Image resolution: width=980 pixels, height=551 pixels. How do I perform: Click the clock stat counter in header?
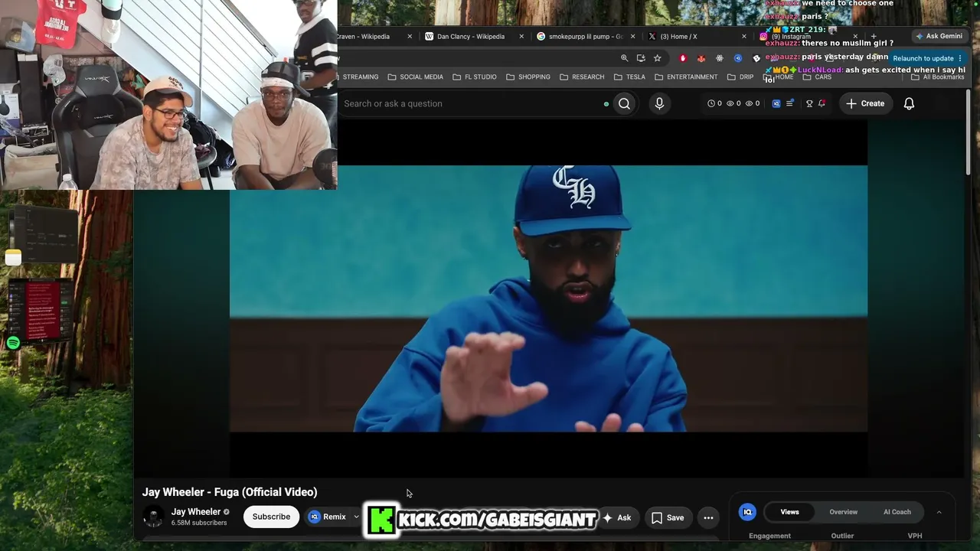pyautogui.click(x=714, y=103)
